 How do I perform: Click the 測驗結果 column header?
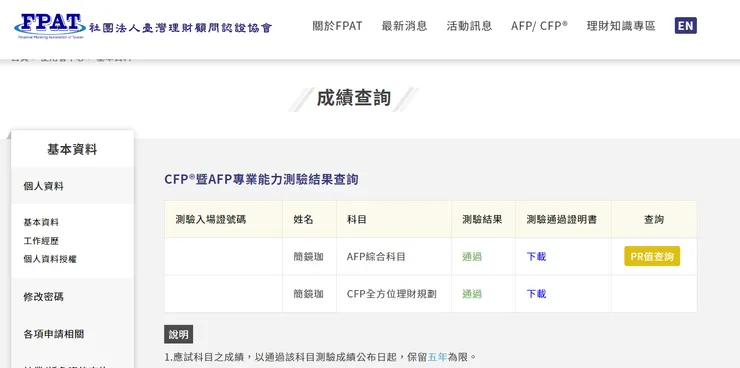(482, 219)
